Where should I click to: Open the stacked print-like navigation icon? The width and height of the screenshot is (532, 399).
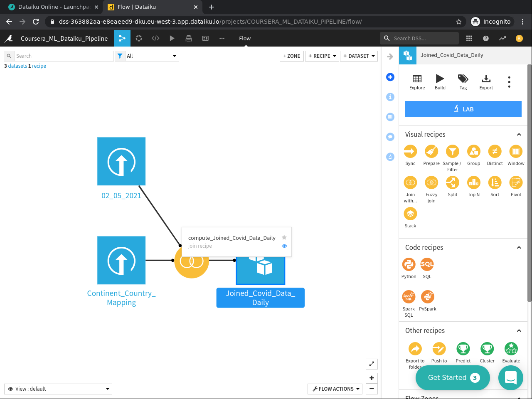(189, 38)
